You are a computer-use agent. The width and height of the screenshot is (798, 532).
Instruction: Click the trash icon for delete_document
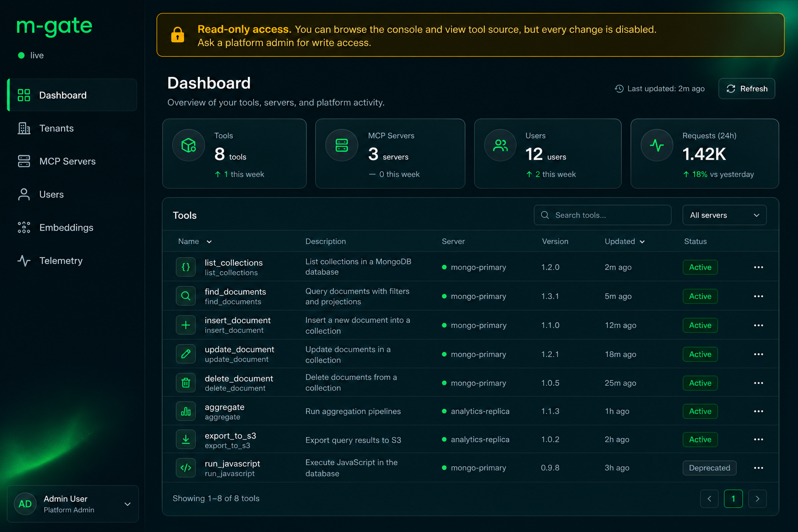[x=185, y=383]
